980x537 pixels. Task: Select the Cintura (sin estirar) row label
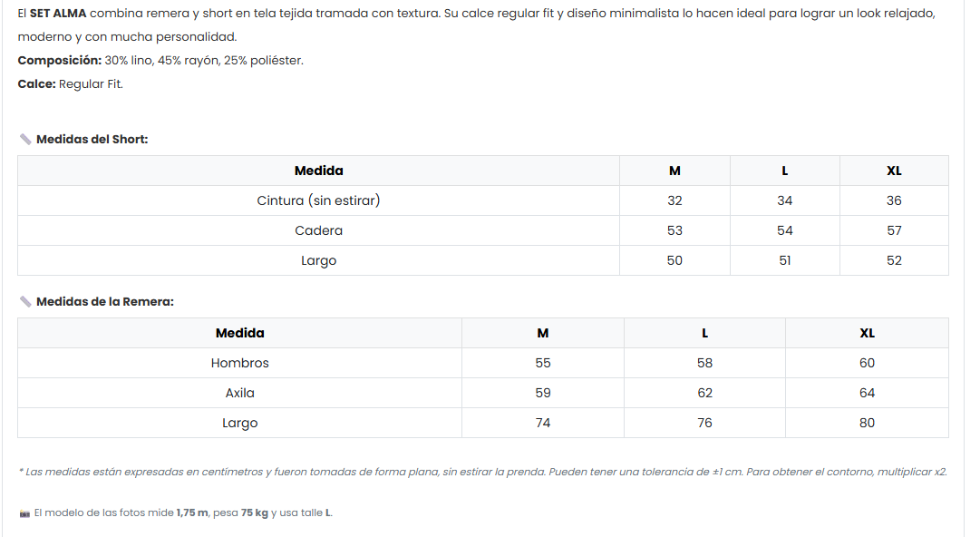(x=318, y=200)
